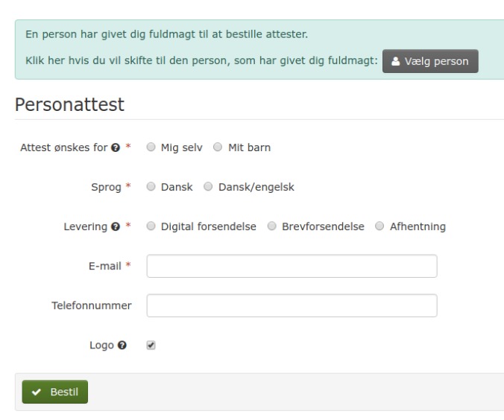Click checkmark icon on Bestil button

(37, 392)
